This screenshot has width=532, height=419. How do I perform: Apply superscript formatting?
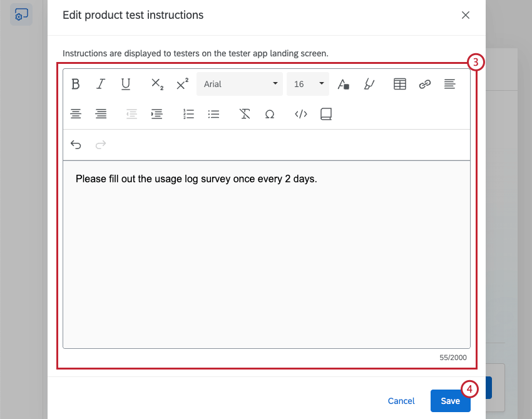pyautogui.click(x=182, y=83)
